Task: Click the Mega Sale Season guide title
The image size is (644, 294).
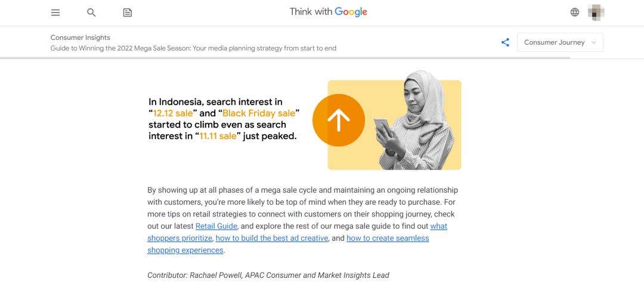Action: point(193,48)
